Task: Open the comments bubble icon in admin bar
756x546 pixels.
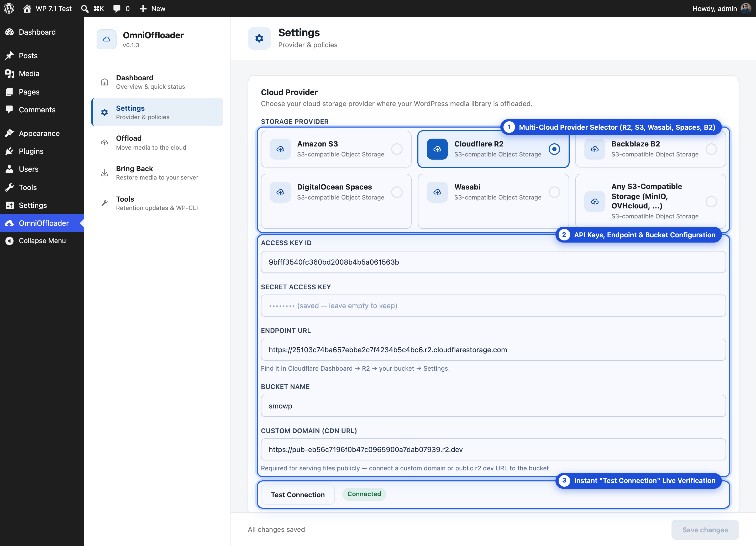Action: click(117, 8)
